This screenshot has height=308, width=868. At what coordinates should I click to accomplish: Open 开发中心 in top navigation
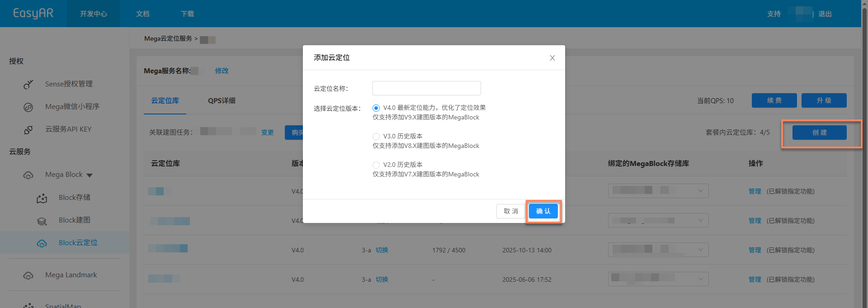tap(94, 14)
